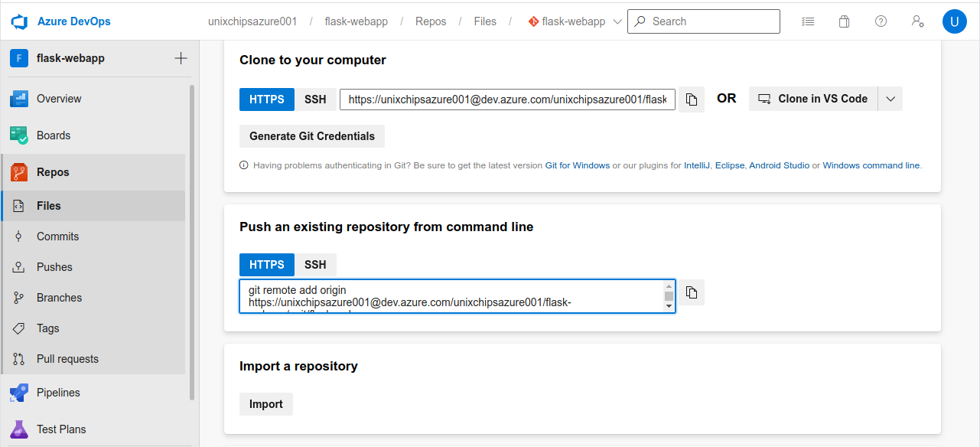The width and height of the screenshot is (980, 447).
Task: Open the Marketplace shopping bag icon
Action: coord(845,21)
